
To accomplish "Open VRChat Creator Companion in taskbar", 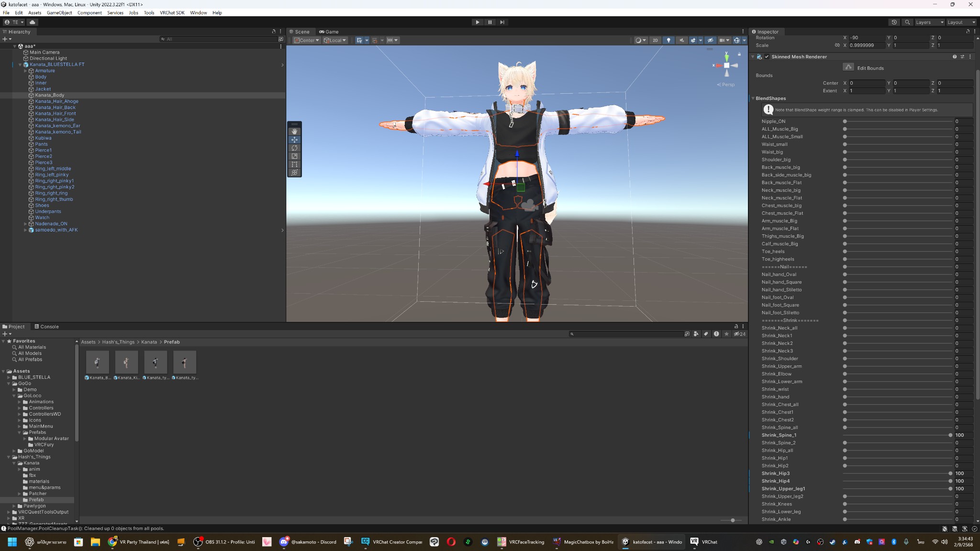I will (392, 542).
